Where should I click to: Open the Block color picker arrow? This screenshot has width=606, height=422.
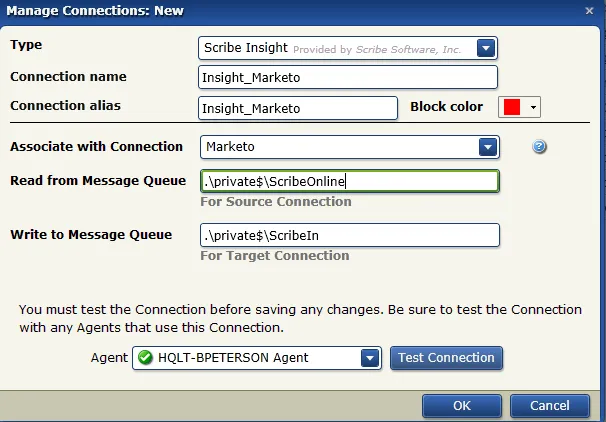coord(533,107)
